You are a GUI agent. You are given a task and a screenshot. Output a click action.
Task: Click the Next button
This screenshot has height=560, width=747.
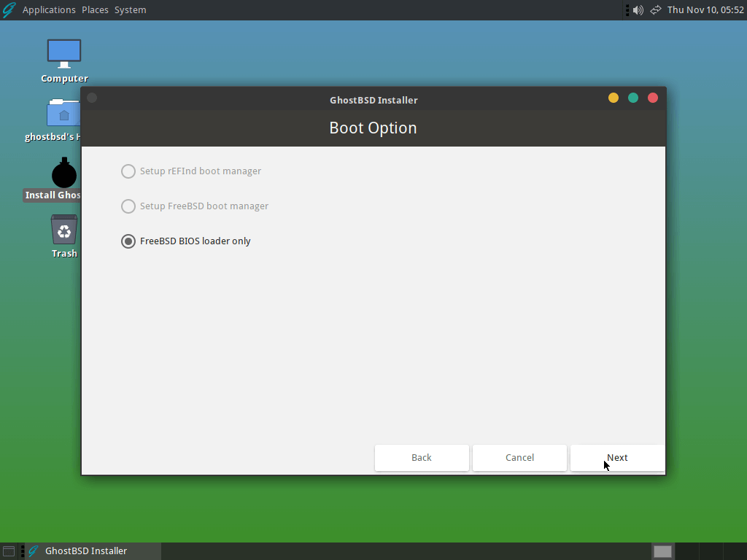(x=617, y=458)
